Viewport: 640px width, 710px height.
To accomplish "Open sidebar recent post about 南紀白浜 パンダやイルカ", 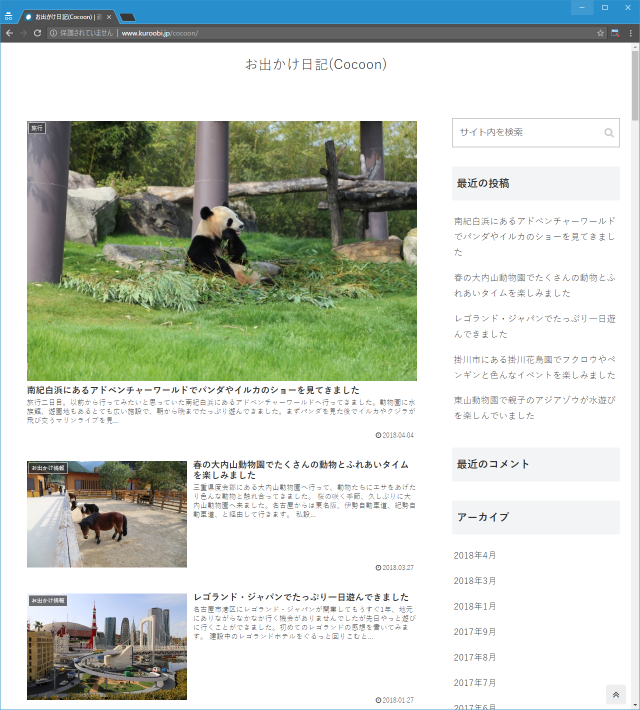I will [535, 236].
